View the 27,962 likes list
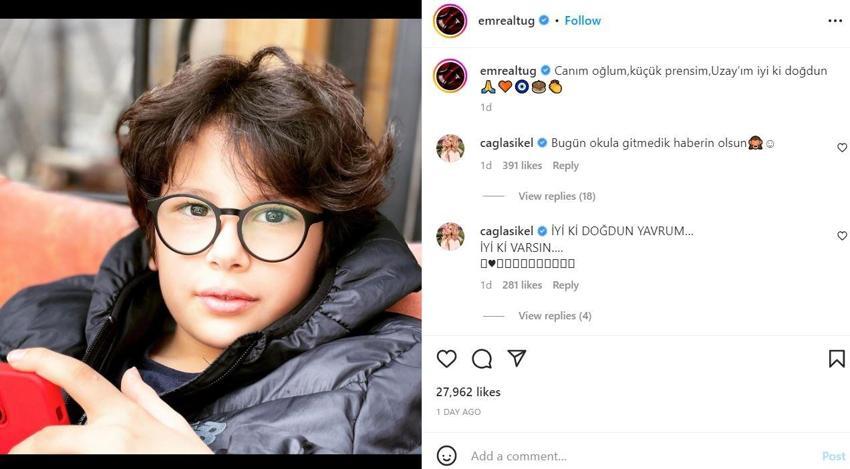The image size is (850, 469). coord(468,391)
